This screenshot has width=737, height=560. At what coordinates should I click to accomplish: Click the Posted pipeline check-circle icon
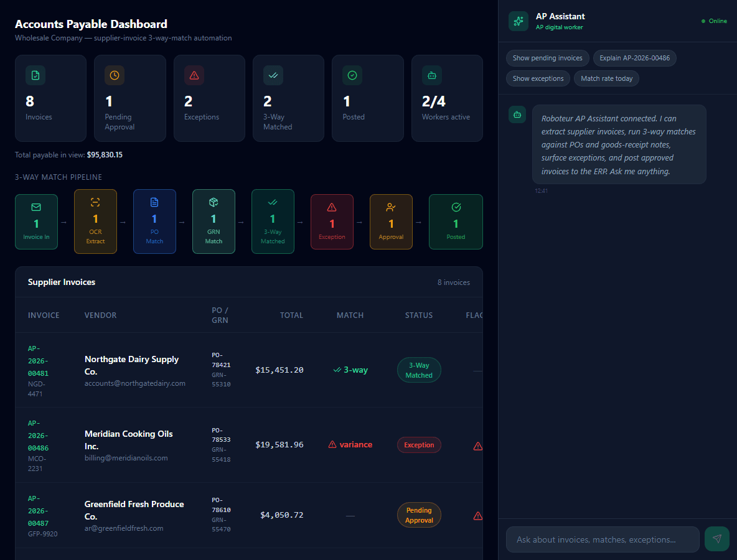coord(456,207)
